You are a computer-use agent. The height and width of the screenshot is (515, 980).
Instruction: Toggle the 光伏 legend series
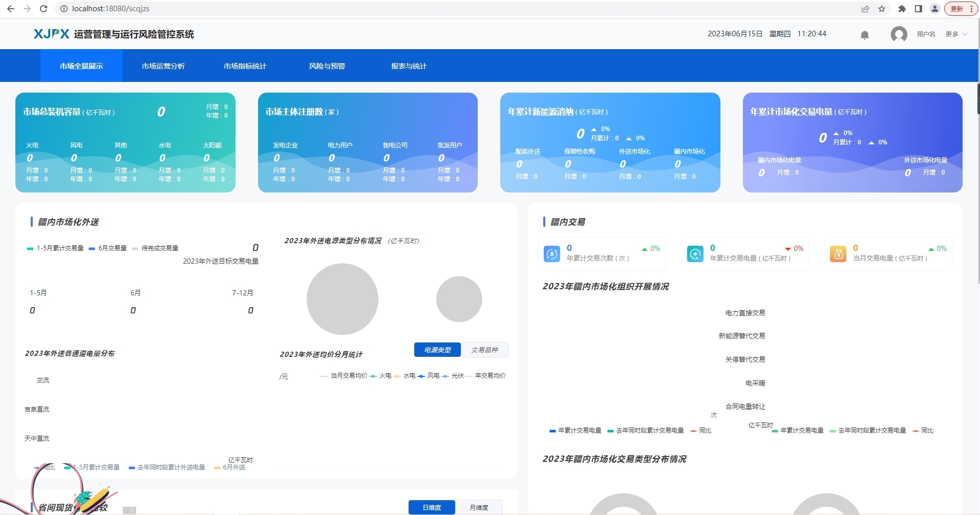(453, 376)
